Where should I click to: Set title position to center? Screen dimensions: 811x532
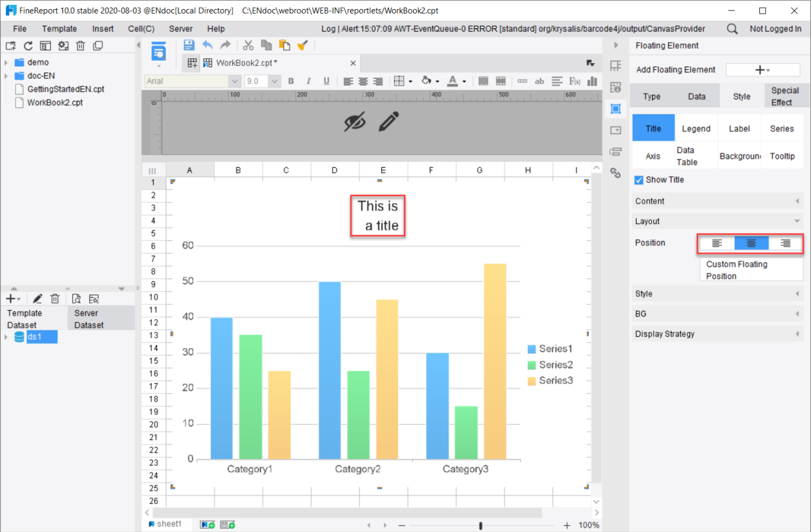coord(752,243)
